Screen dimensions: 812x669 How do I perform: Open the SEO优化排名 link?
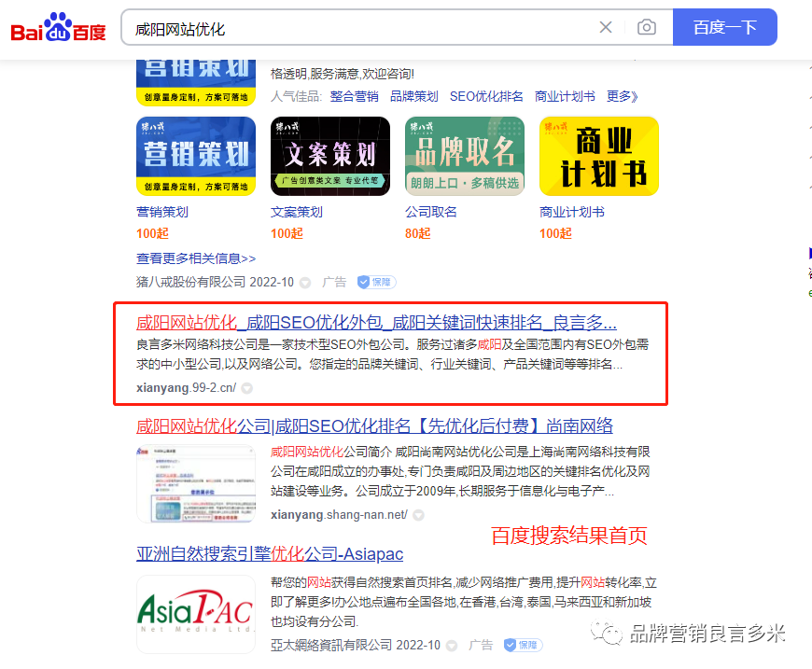point(486,96)
